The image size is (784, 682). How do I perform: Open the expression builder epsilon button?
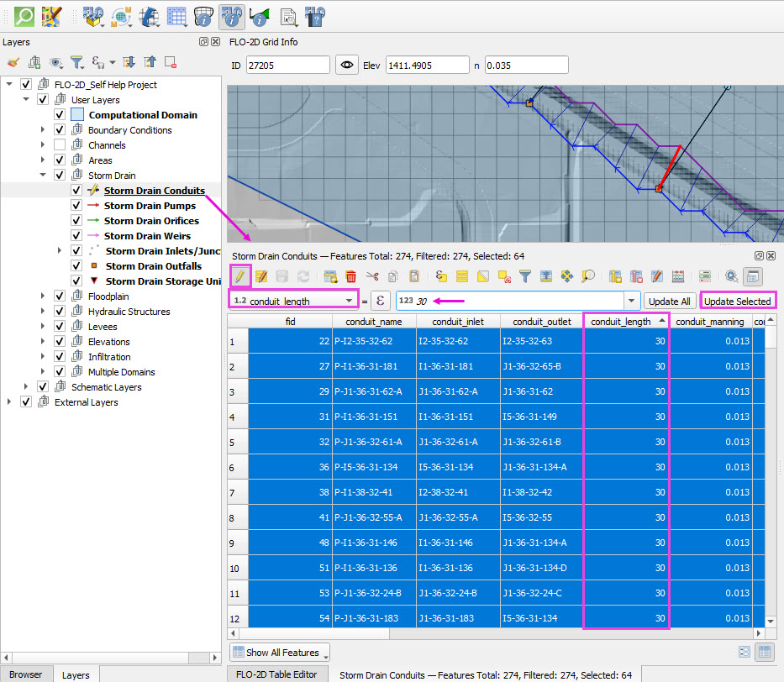(x=381, y=301)
